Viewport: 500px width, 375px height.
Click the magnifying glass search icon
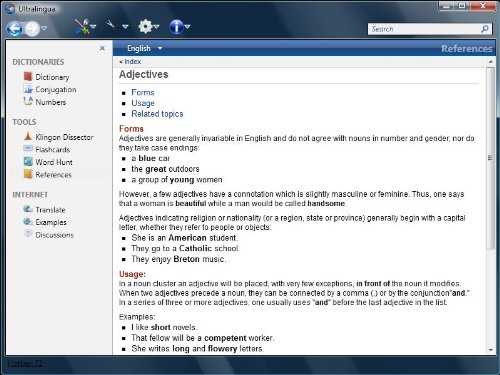485,29
